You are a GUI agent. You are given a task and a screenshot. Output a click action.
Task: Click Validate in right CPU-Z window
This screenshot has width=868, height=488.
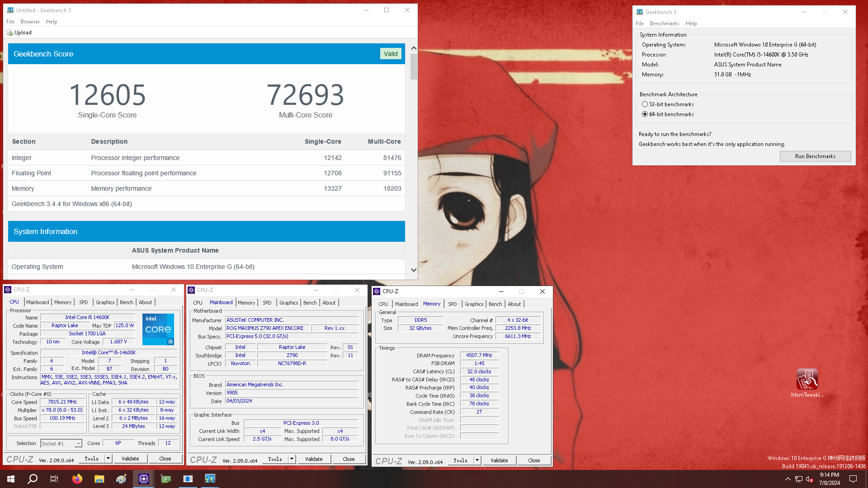pos(499,460)
